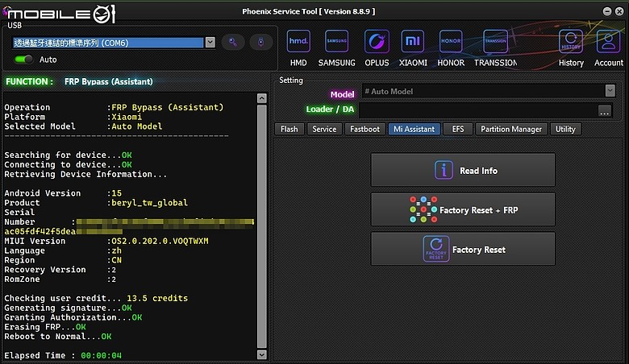Click the OS2.0.202.0.VOQTWXM version text
Image resolution: width=629 pixels, height=364 pixels.
click(160, 241)
